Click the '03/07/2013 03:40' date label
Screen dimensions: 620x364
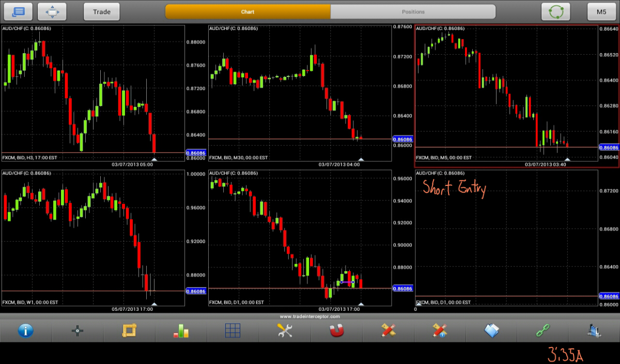pos(546,165)
